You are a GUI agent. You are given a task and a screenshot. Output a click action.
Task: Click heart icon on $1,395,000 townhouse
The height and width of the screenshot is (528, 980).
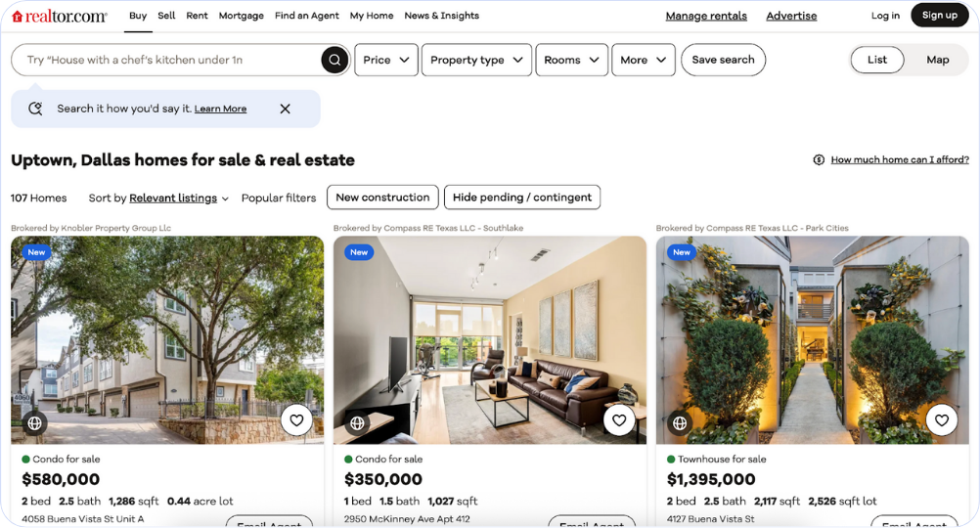(941, 419)
